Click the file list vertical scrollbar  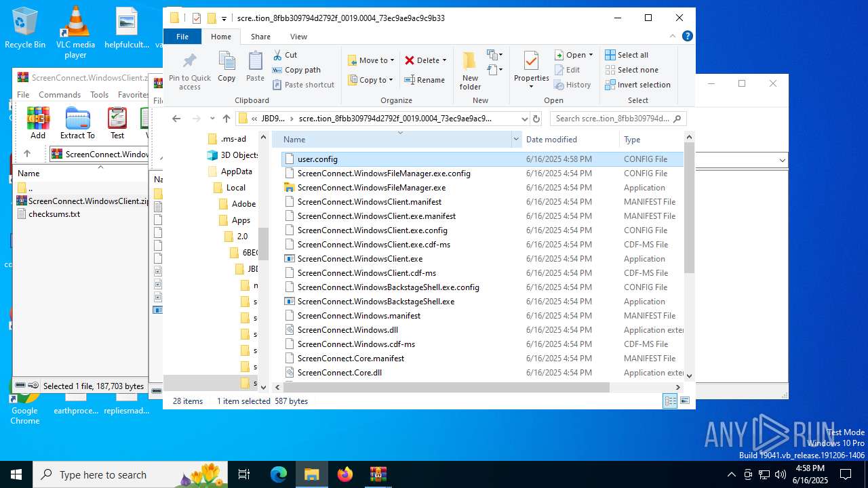point(689,207)
